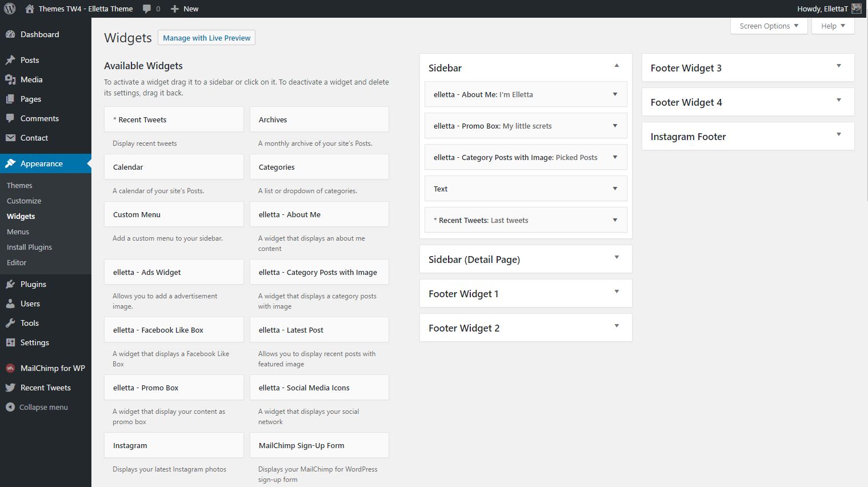
Task: Expand Recent Tweets: Last tweets widget
Action: [615, 220]
